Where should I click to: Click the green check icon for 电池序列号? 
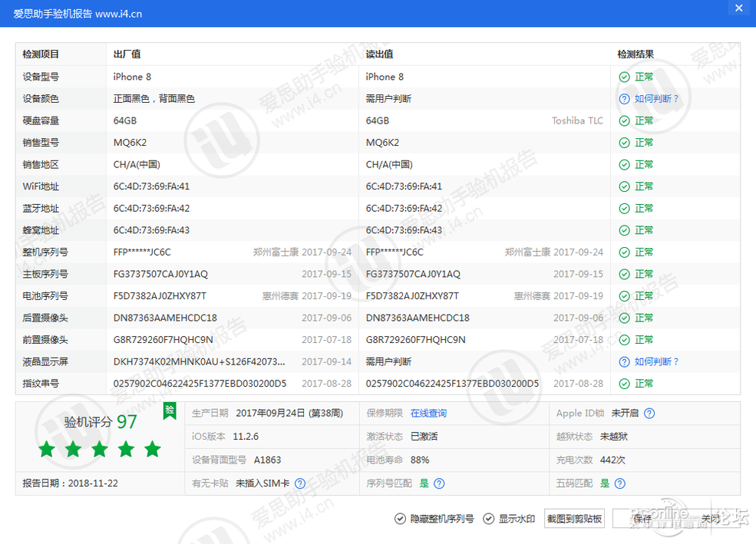pyautogui.click(x=625, y=296)
